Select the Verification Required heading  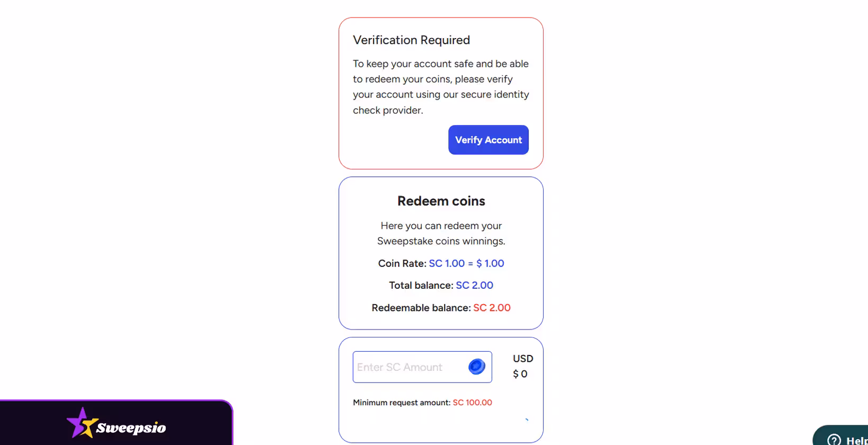[411, 40]
